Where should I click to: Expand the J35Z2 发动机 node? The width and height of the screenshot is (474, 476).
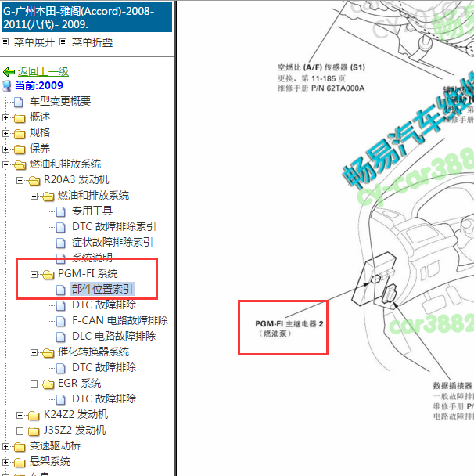[x=20, y=431]
